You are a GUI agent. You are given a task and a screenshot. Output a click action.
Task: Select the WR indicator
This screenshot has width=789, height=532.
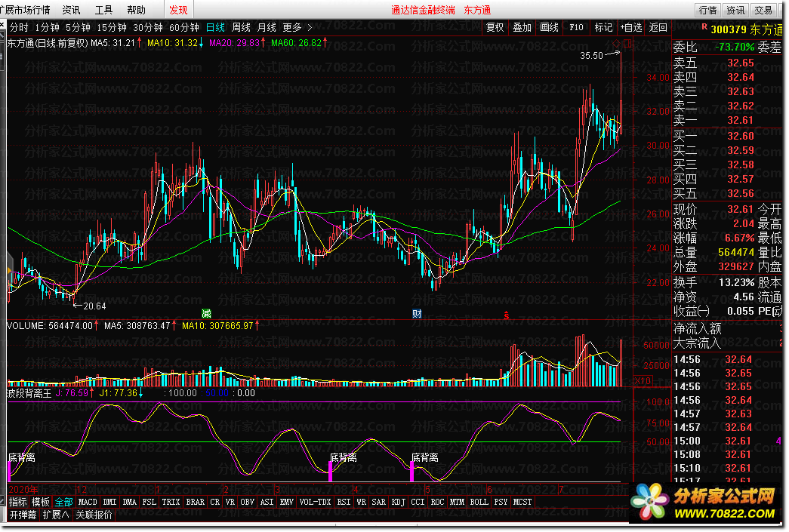click(361, 502)
